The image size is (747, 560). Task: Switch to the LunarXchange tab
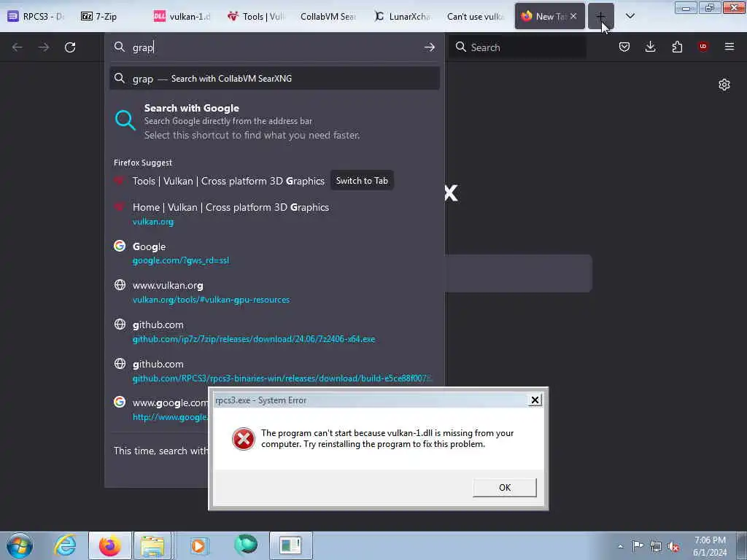[403, 16]
